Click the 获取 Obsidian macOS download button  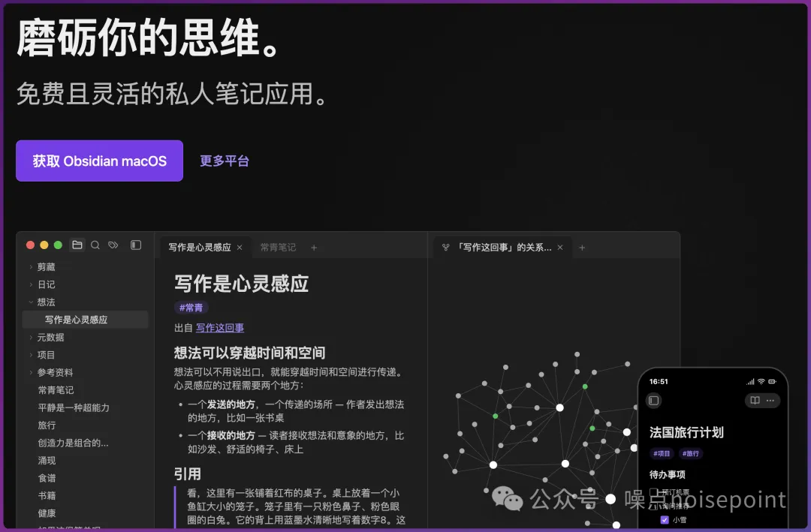pos(99,161)
